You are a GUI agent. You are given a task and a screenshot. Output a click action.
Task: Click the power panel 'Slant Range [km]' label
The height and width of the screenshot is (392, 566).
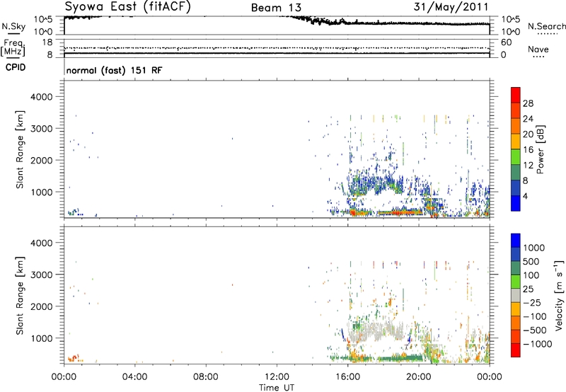pyautogui.click(x=20, y=149)
